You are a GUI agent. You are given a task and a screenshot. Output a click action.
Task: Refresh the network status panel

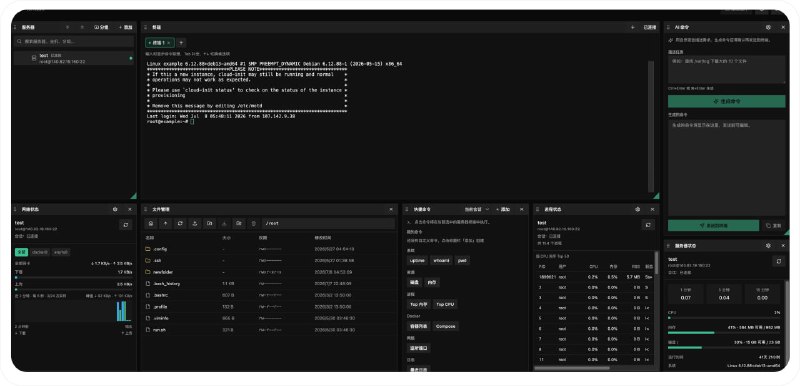pyautogui.click(x=126, y=225)
